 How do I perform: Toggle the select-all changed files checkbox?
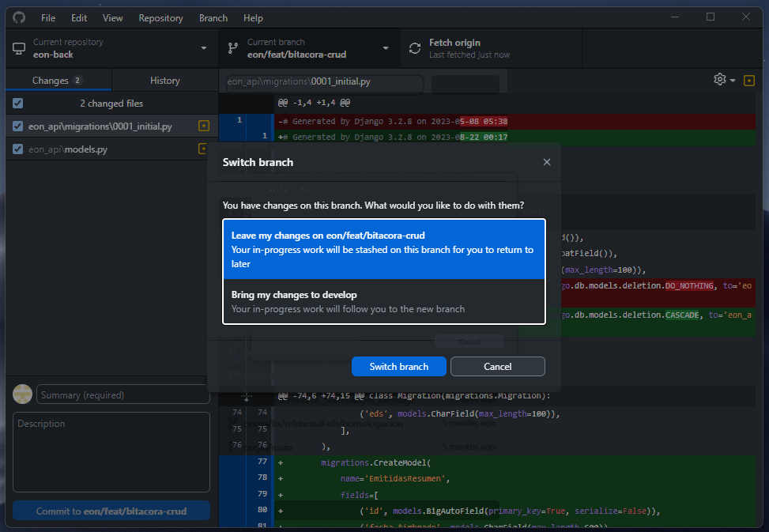click(x=17, y=103)
